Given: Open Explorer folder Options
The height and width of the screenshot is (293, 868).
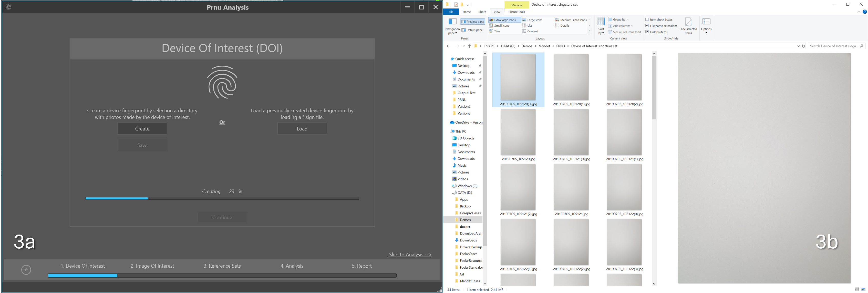Looking at the screenshot, I should pos(706,25).
